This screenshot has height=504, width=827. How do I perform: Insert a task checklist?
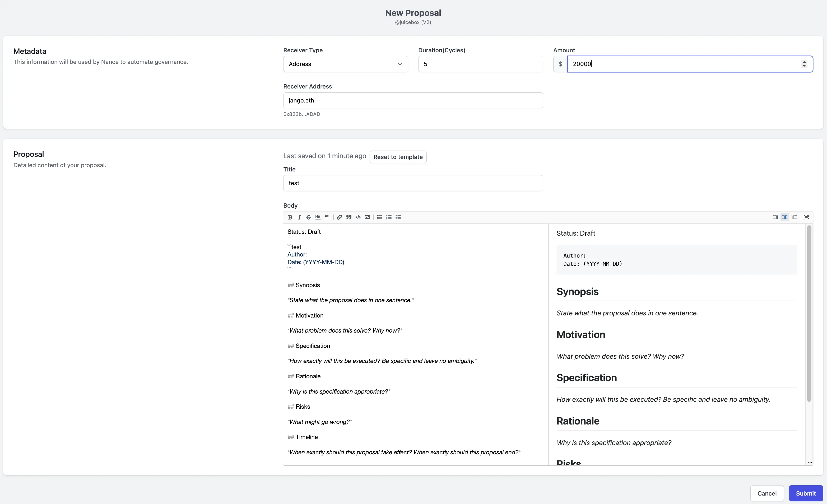[x=398, y=217]
